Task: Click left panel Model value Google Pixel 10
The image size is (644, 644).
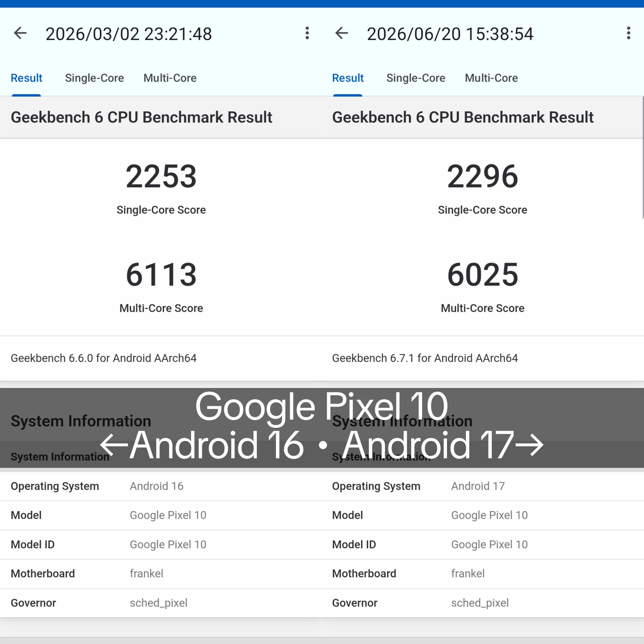Action: [x=168, y=515]
